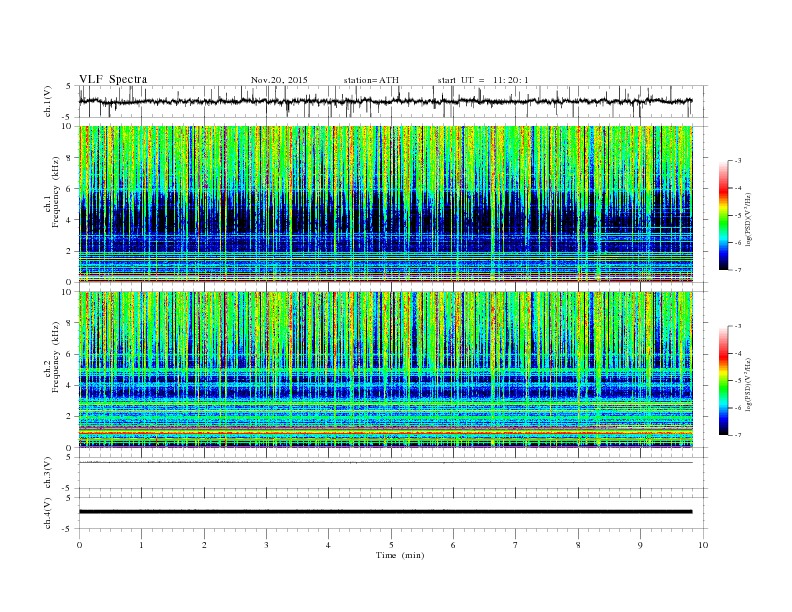This screenshot has height=612, width=792.
Task: Click time axis tick label "1"
Action: (x=141, y=545)
